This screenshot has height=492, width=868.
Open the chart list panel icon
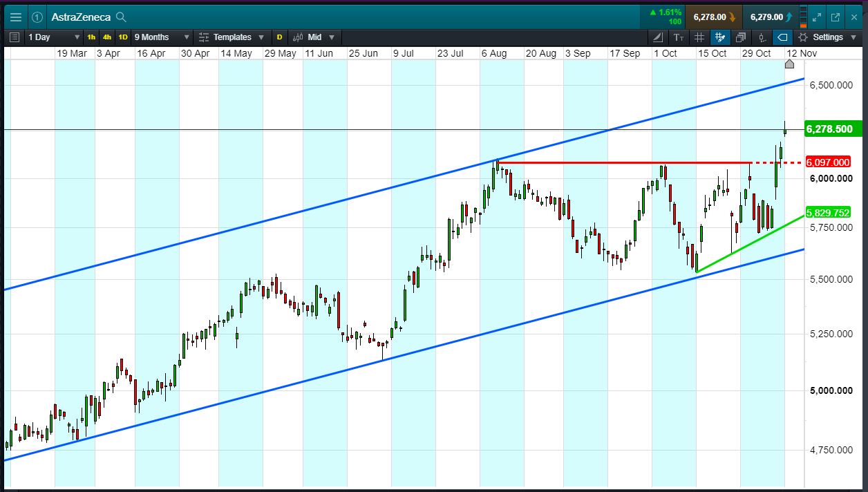pos(15,37)
